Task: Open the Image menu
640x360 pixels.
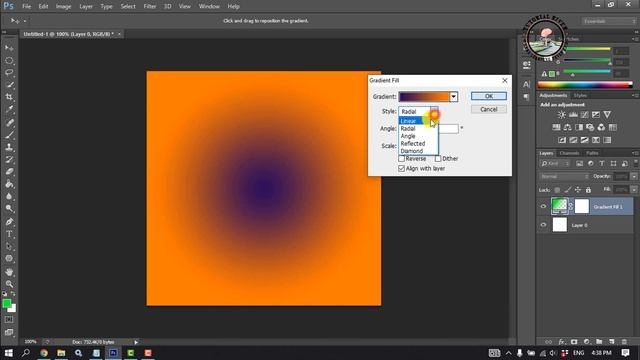Action: (63, 7)
